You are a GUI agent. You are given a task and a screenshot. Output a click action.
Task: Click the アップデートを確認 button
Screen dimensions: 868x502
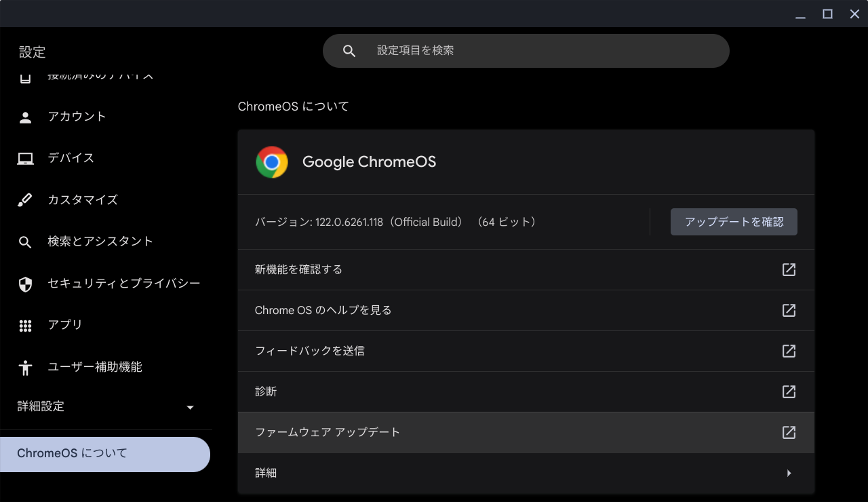tap(734, 222)
